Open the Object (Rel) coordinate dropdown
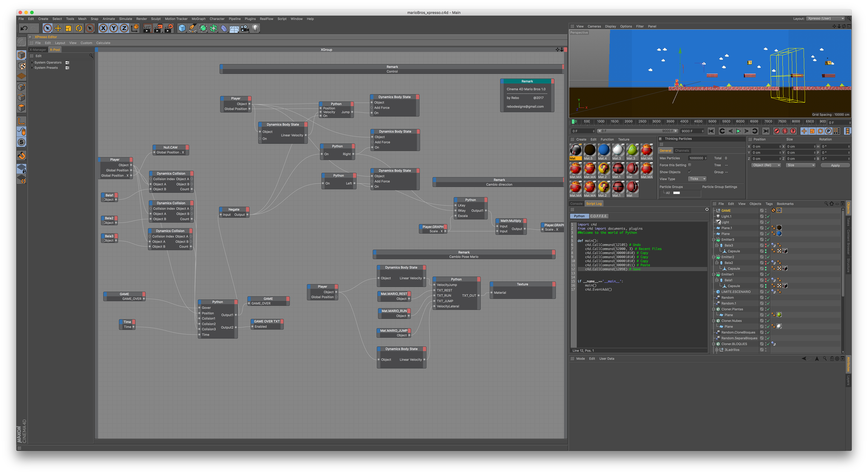The image size is (868, 474). pos(766,165)
